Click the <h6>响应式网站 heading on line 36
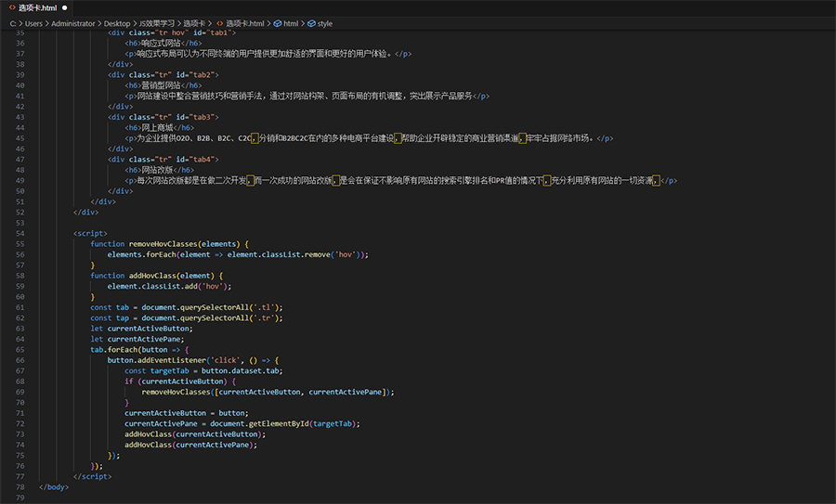Screen dimensions: 836x504 click(x=163, y=43)
